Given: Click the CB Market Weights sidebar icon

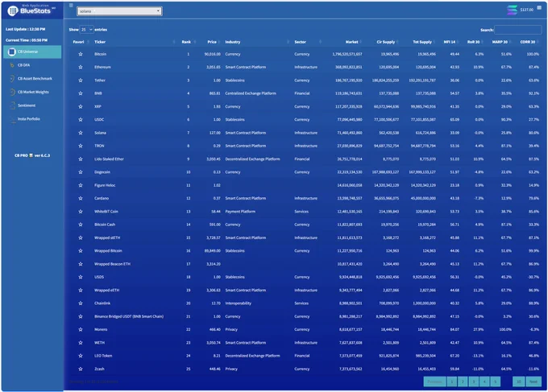Looking at the screenshot, I should 12,92.
